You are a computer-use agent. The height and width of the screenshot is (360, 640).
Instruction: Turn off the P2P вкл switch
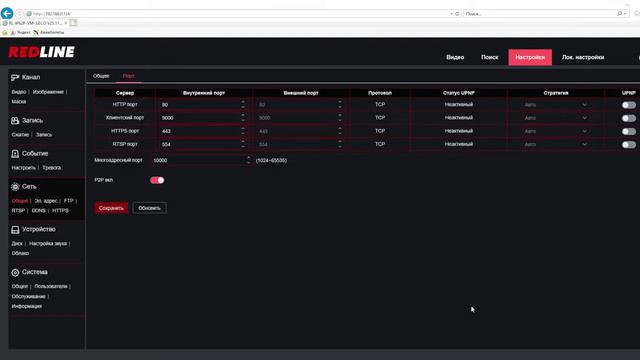(x=157, y=180)
